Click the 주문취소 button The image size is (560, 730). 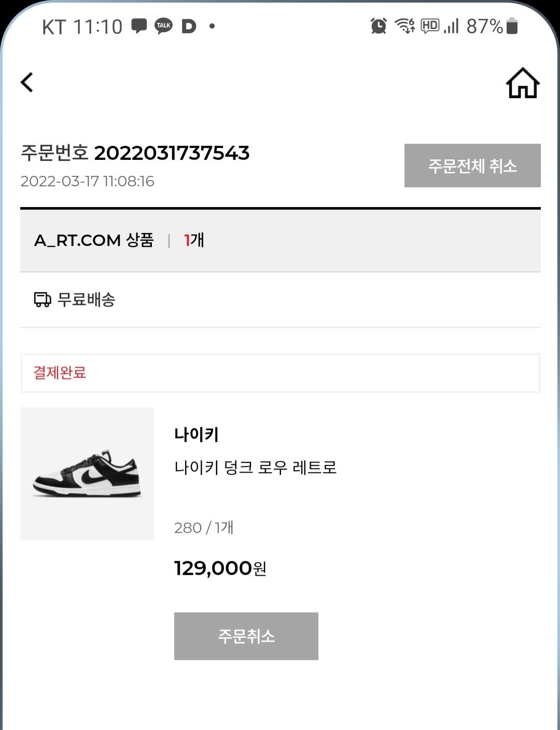click(x=246, y=636)
